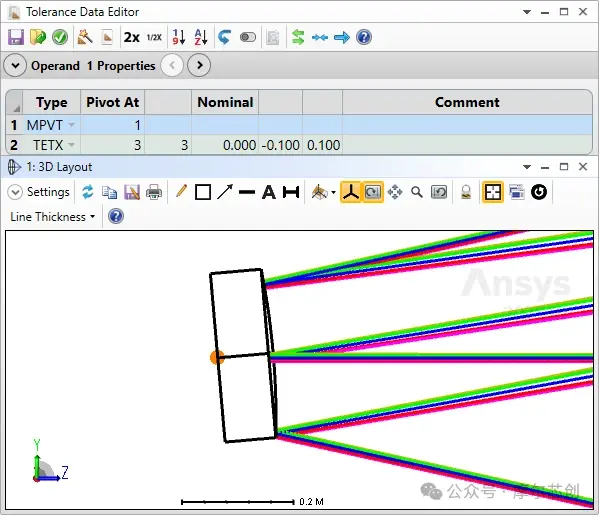Open the MPVT operand type dropdown
Screen dimensions: 599x515
pos(71,125)
